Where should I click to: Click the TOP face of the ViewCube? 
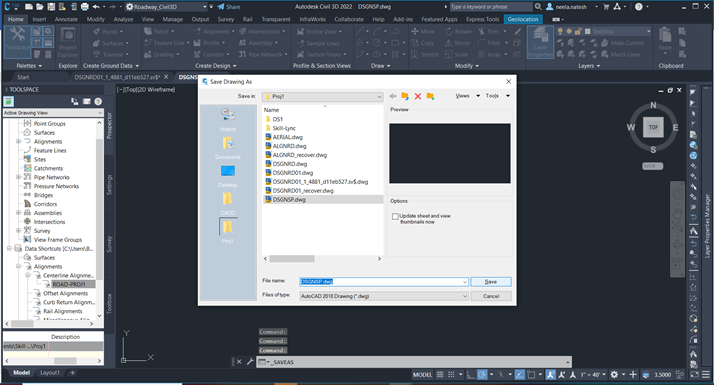click(x=653, y=127)
